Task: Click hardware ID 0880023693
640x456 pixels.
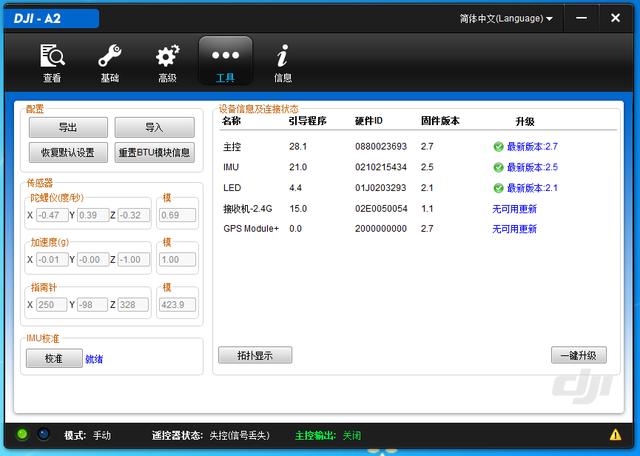Action: [x=381, y=147]
